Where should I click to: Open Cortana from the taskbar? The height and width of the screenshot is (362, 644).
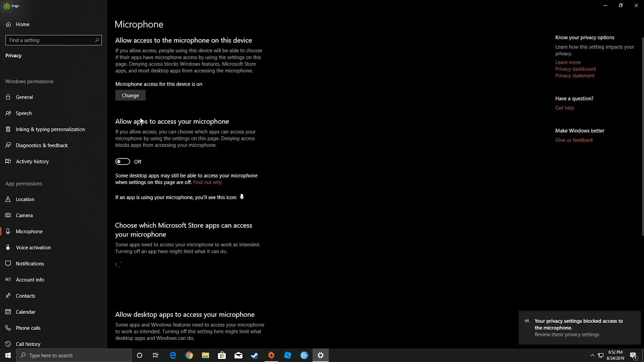139,355
